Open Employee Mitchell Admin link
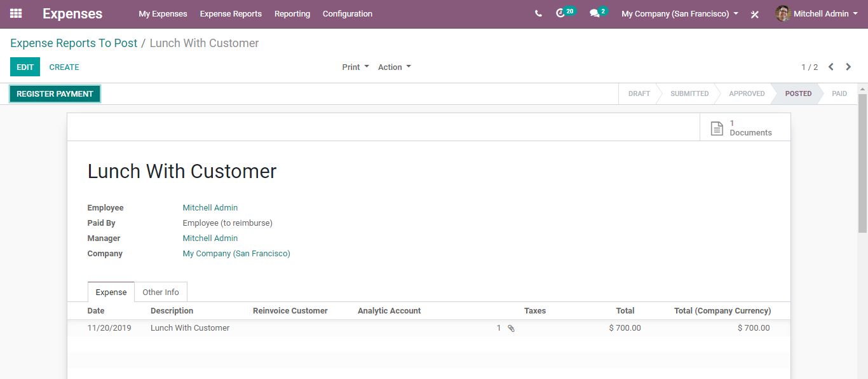 (x=210, y=208)
